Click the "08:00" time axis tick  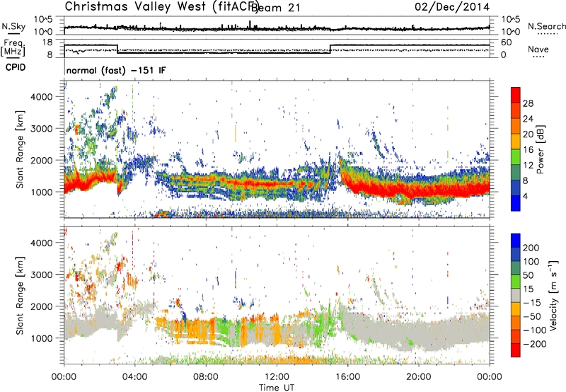(205, 377)
